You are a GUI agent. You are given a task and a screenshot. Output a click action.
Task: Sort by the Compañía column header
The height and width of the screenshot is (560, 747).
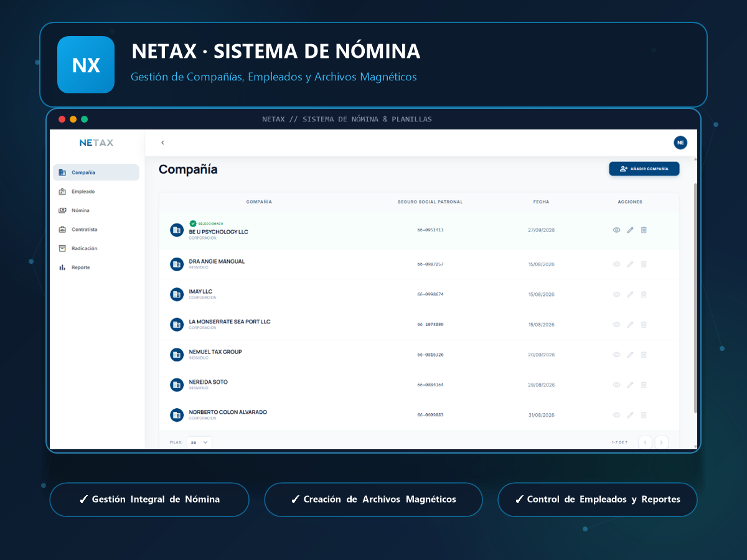click(x=259, y=202)
